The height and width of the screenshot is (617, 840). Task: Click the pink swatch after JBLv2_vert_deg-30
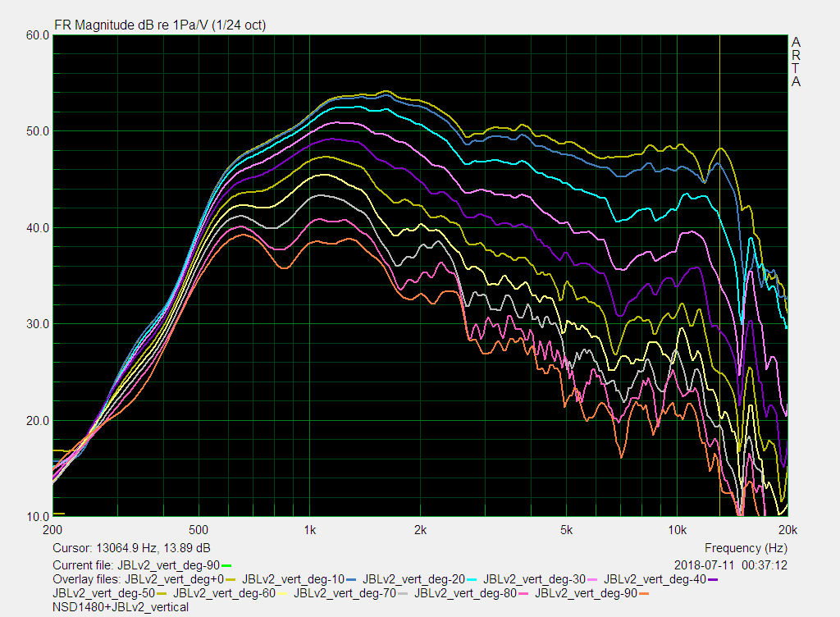coord(592,579)
